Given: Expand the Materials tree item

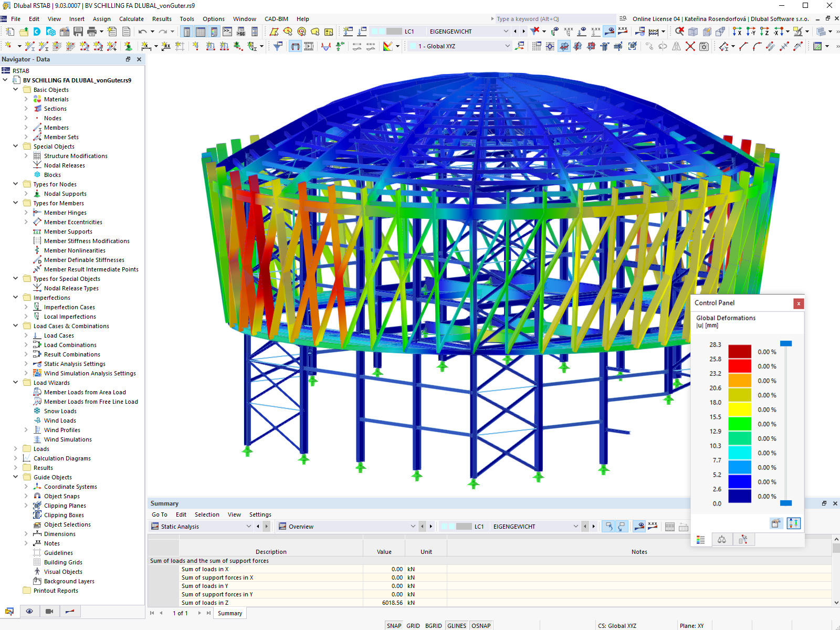Looking at the screenshot, I should coord(26,99).
